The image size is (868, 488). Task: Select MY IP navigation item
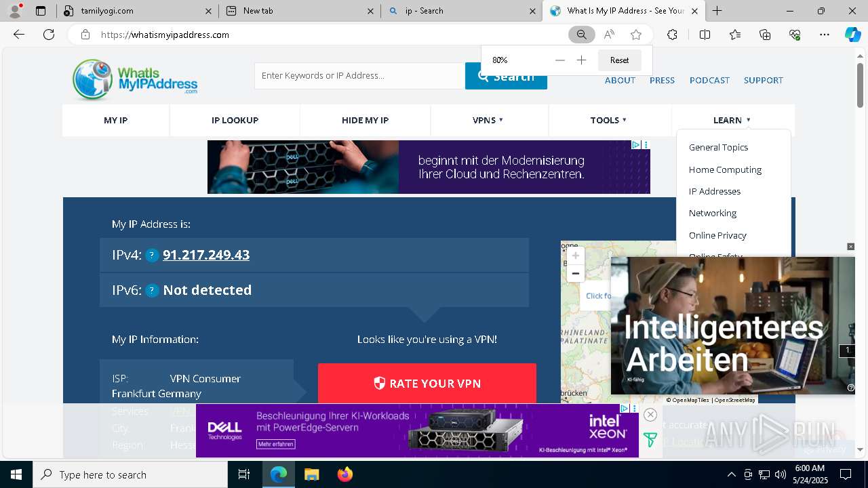(115, 120)
